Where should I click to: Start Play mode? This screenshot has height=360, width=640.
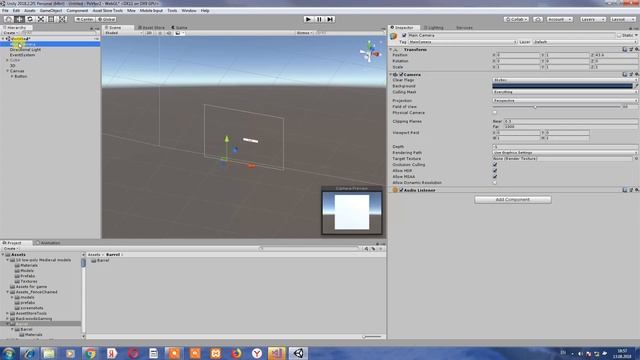click(308, 19)
